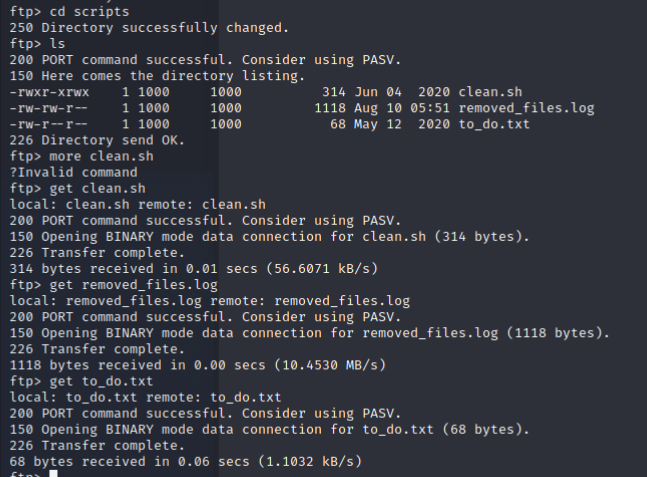Click "250 Directory successfully changed." response line

coord(137,27)
